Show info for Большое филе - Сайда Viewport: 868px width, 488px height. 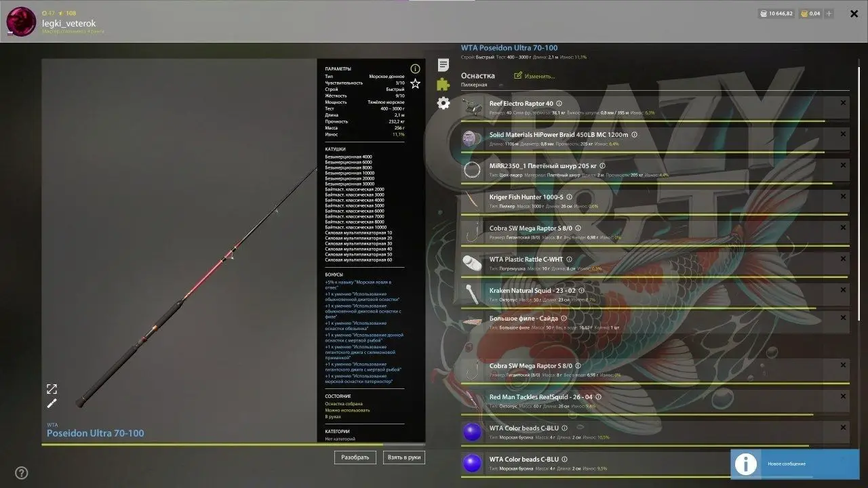coord(564,318)
